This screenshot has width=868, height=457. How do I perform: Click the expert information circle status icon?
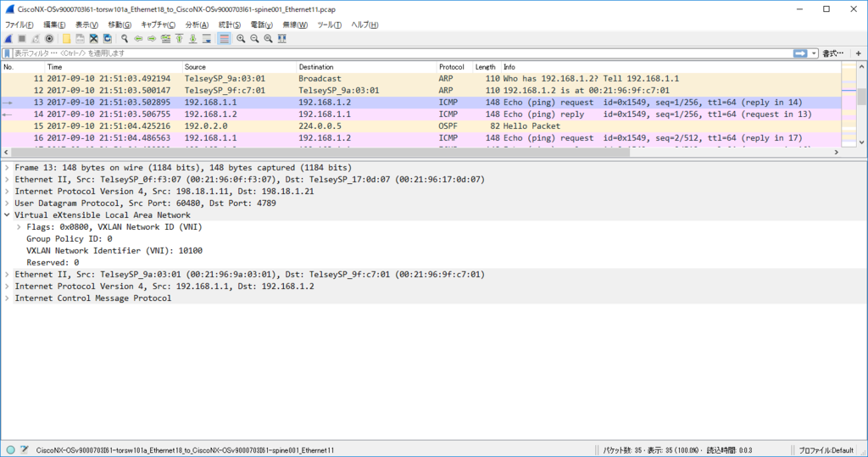(10, 450)
